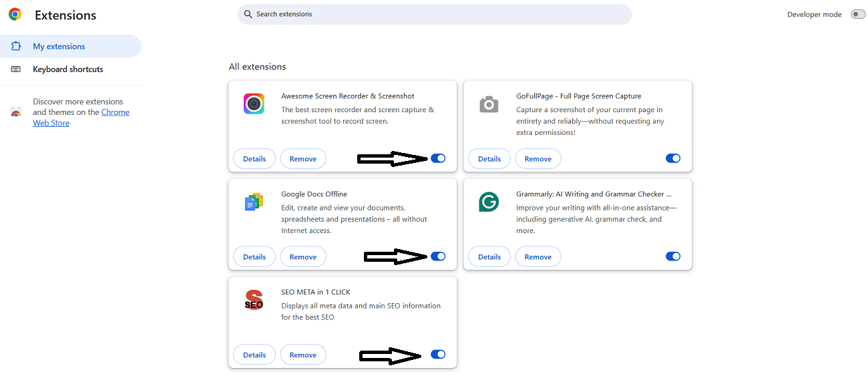Click the SEO META description text
The height and width of the screenshot is (378, 868).
coord(361,311)
